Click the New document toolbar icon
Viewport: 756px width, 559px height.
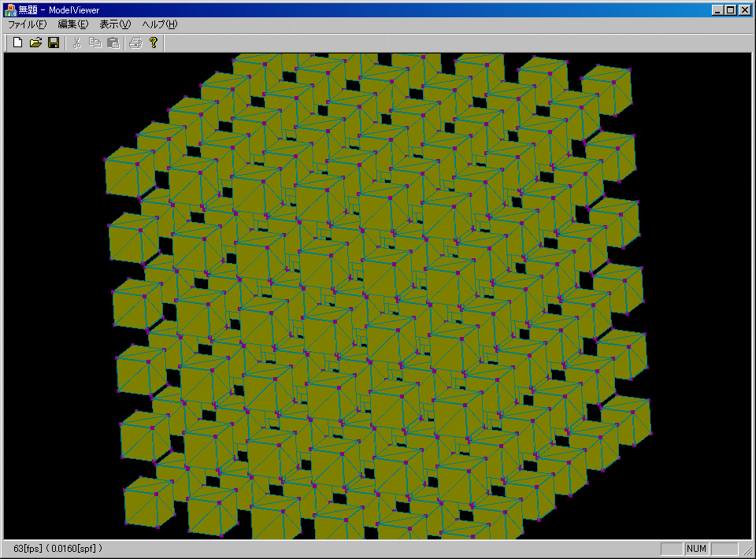[18, 43]
